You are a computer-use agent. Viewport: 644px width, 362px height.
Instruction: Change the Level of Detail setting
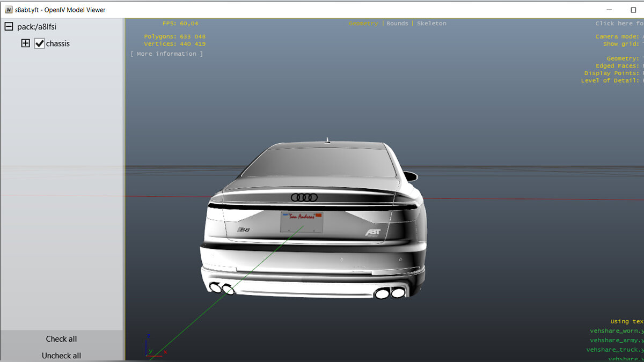tap(612, 80)
